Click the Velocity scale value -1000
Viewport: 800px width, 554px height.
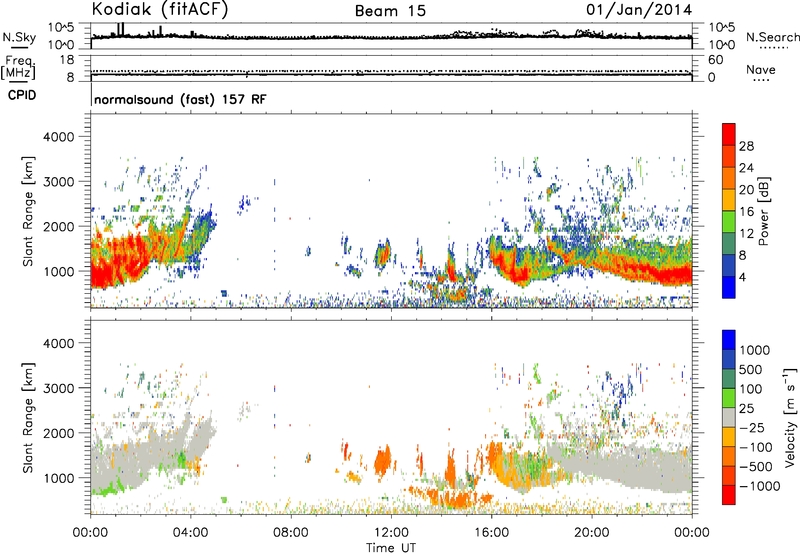pyautogui.click(x=759, y=486)
